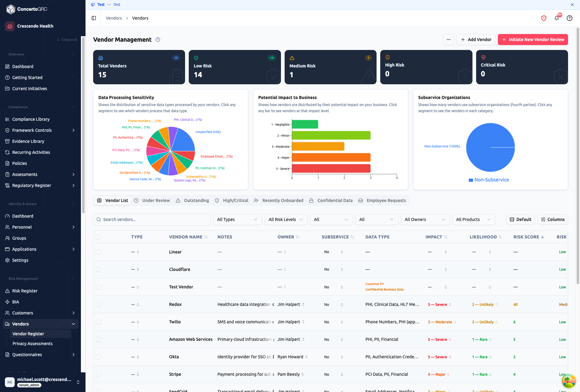Click the Medium Risk card
Screen dimensions: 580x392
pyautogui.click(x=330, y=67)
